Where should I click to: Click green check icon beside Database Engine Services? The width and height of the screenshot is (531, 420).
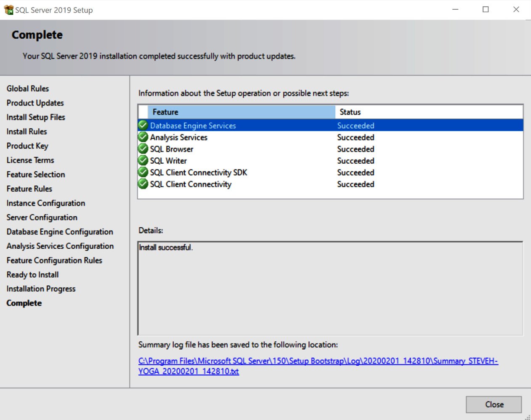143,125
